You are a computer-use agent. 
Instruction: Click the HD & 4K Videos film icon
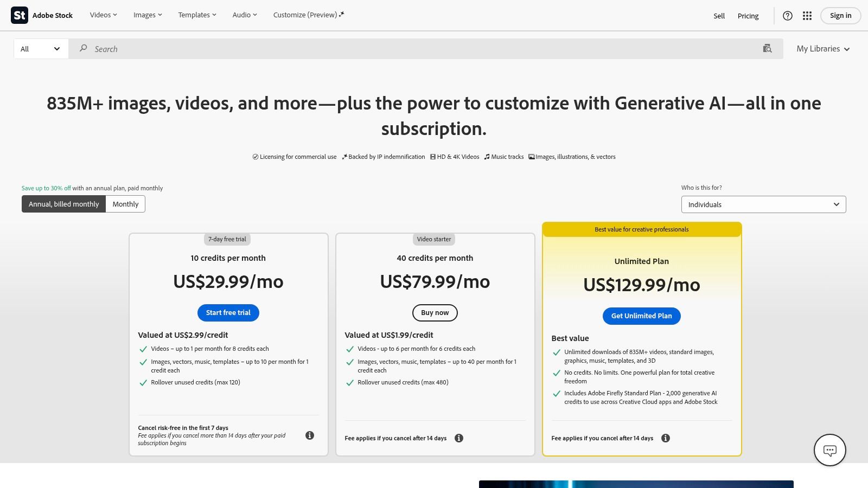[x=433, y=157]
